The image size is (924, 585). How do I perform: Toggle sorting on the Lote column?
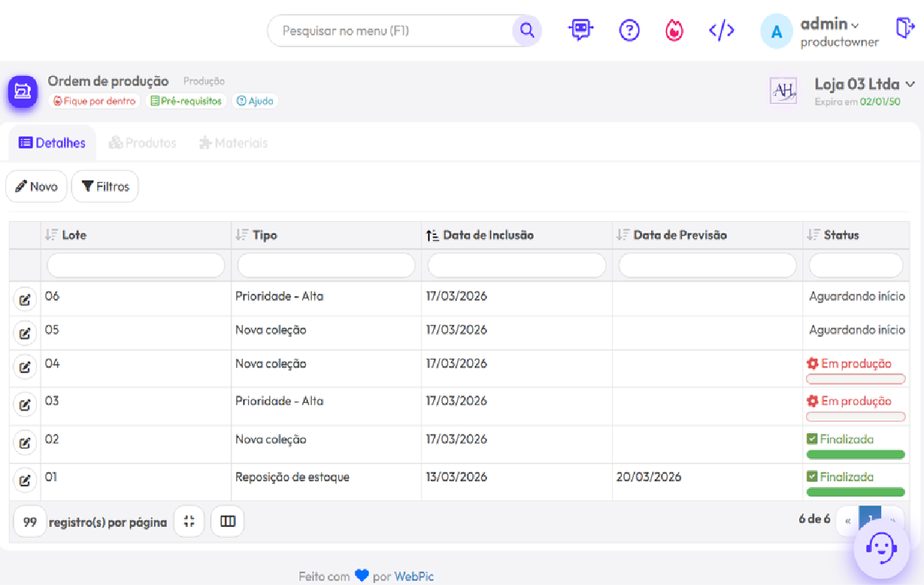49,234
